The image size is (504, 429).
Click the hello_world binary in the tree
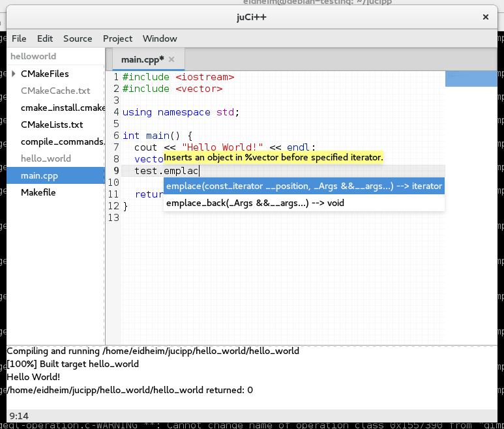(46, 158)
